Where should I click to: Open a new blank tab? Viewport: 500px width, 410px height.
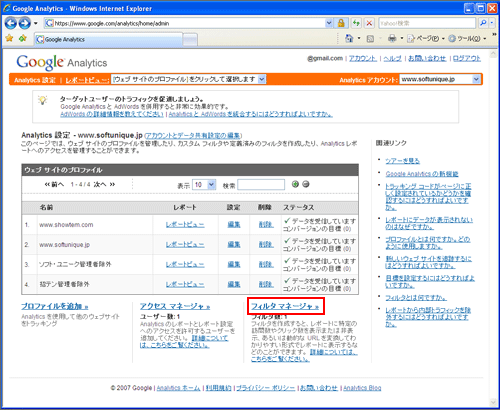pyautogui.click(x=190, y=40)
